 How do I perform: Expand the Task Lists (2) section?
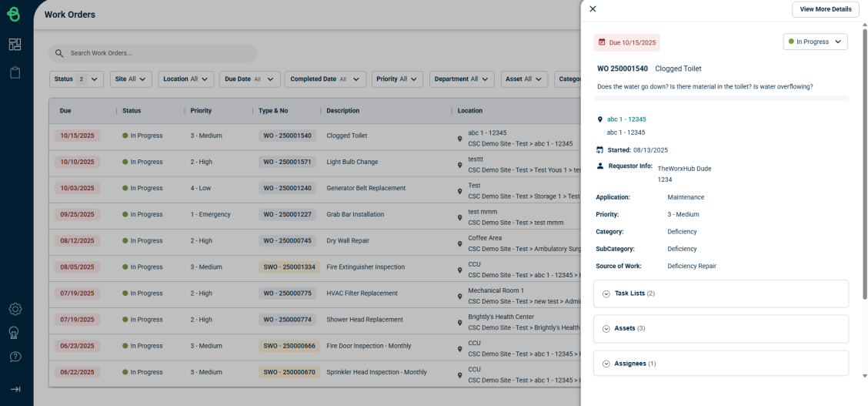point(721,294)
